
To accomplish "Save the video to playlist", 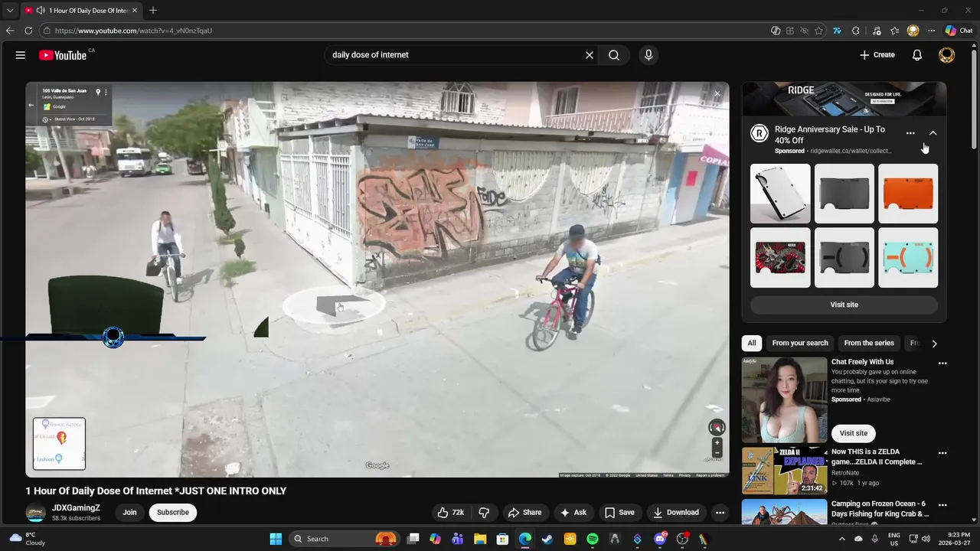I will [619, 513].
